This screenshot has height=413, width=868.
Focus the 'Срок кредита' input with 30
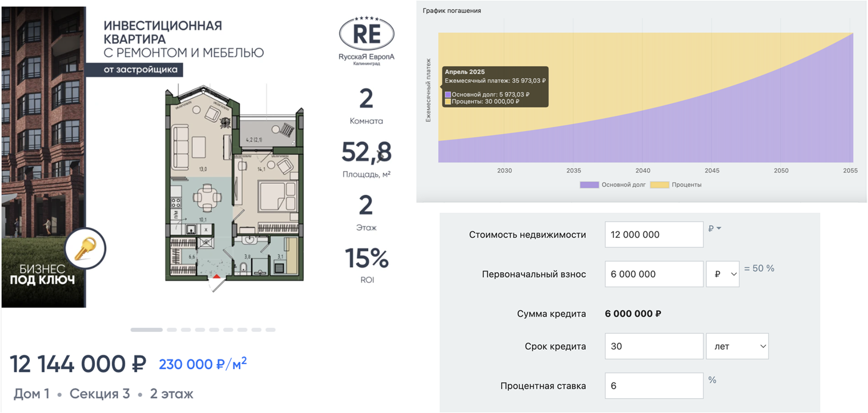click(654, 346)
